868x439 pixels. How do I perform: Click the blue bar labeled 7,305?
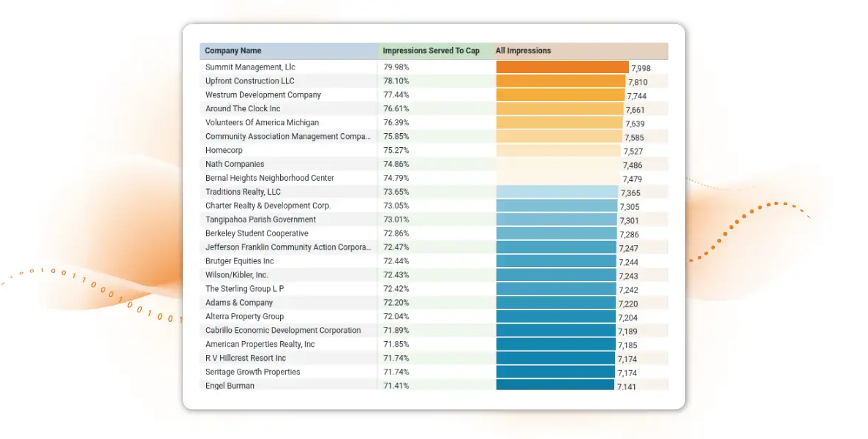(x=557, y=206)
